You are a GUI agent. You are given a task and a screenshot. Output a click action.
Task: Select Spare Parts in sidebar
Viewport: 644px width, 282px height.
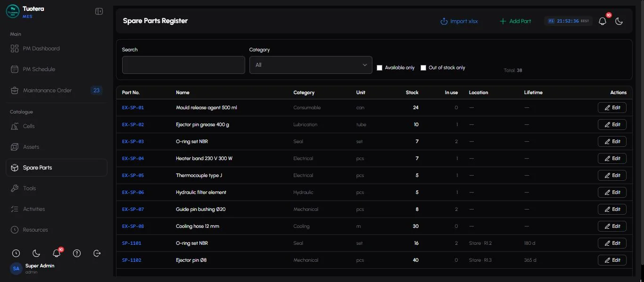57,168
